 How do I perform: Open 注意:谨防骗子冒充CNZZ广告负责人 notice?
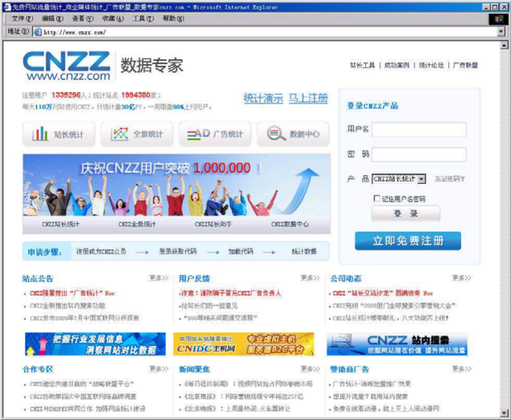(x=231, y=293)
